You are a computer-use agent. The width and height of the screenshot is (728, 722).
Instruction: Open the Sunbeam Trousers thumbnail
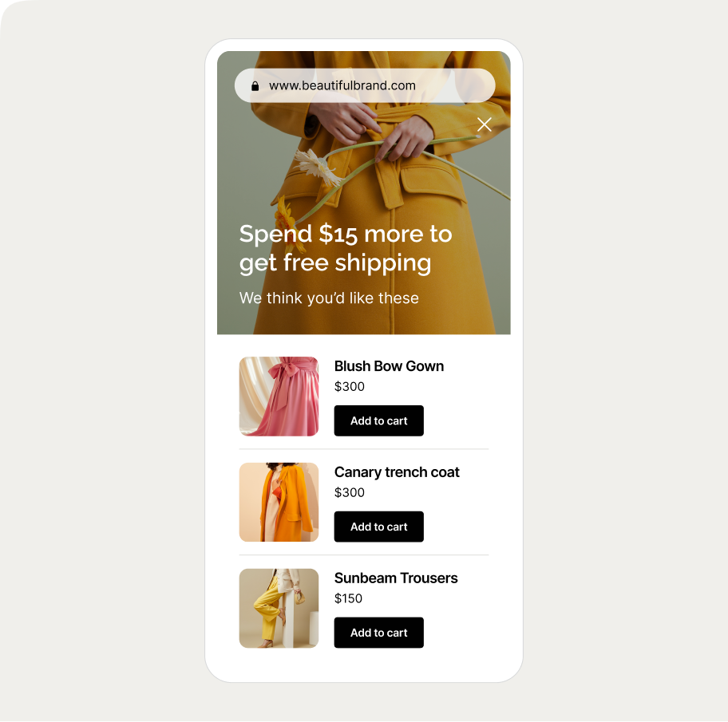(279, 609)
